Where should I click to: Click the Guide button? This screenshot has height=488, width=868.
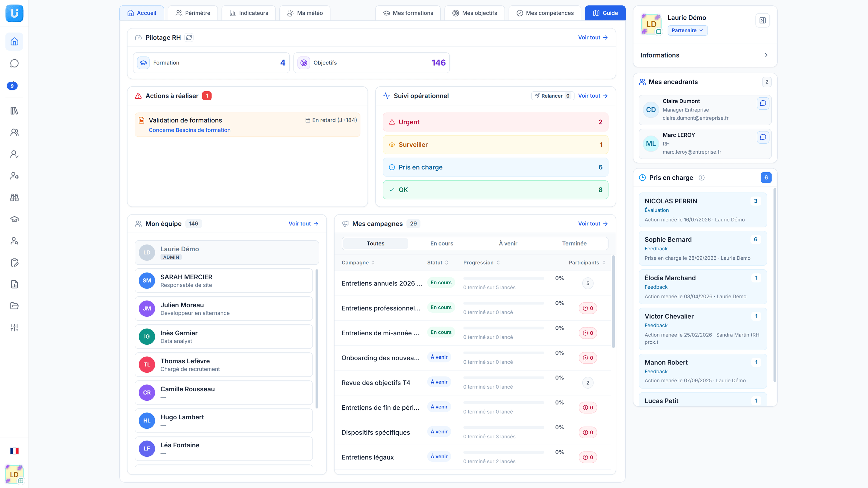click(605, 13)
